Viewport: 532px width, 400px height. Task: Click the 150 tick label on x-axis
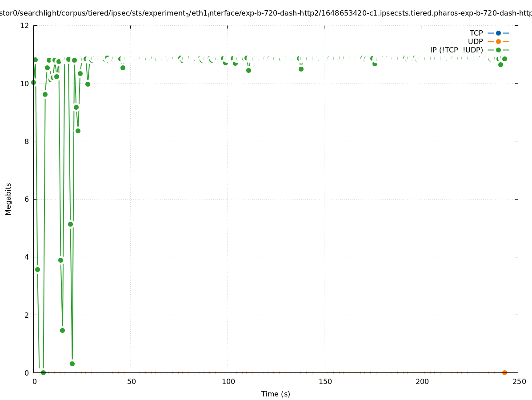tap(324, 382)
